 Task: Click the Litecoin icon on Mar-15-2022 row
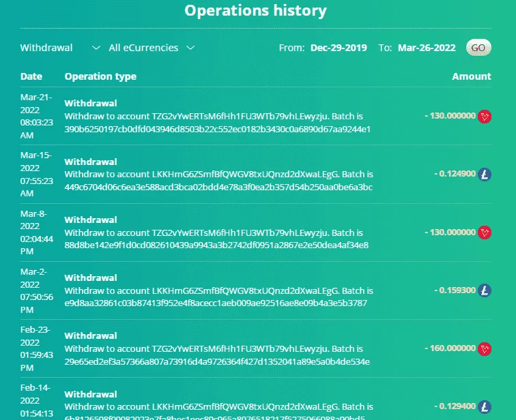click(485, 175)
